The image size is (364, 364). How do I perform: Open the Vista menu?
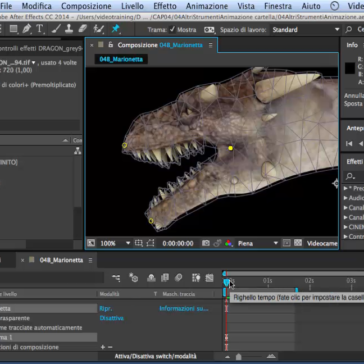(x=246, y=6)
